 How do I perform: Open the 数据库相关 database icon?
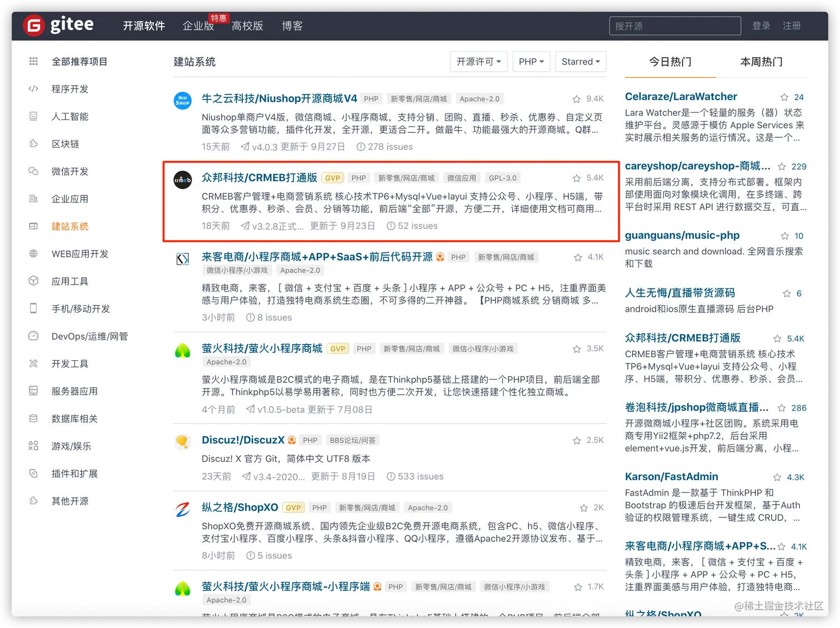[x=33, y=418]
